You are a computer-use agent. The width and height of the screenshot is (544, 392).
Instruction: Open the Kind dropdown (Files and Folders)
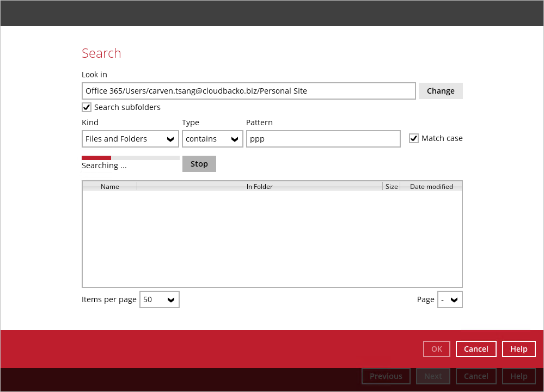(x=130, y=139)
